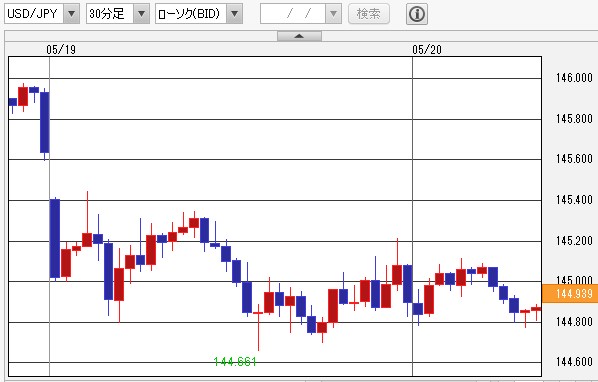Select the USD/JPY currency pair combo box
This screenshot has height=382, width=598.
pyautogui.click(x=42, y=14)
